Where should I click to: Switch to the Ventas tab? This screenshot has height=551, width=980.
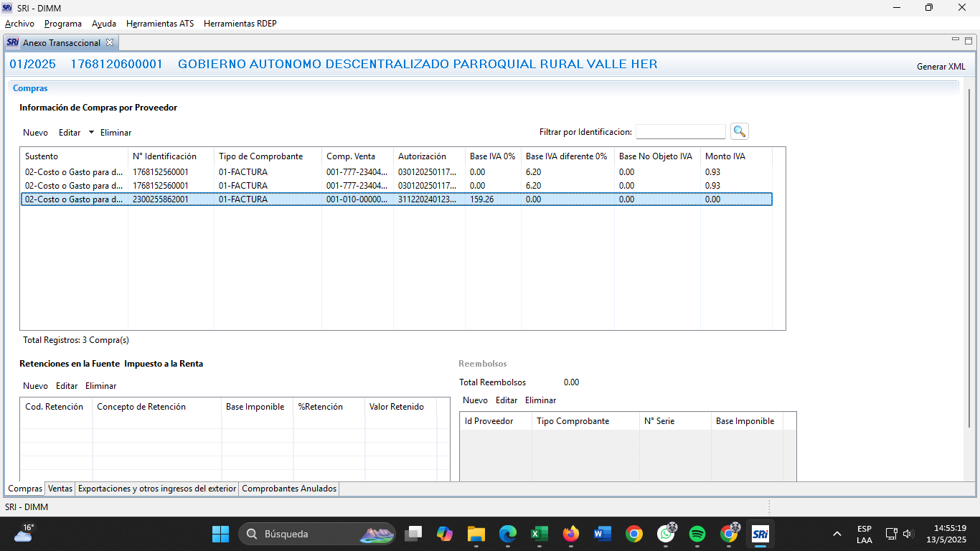60,489
